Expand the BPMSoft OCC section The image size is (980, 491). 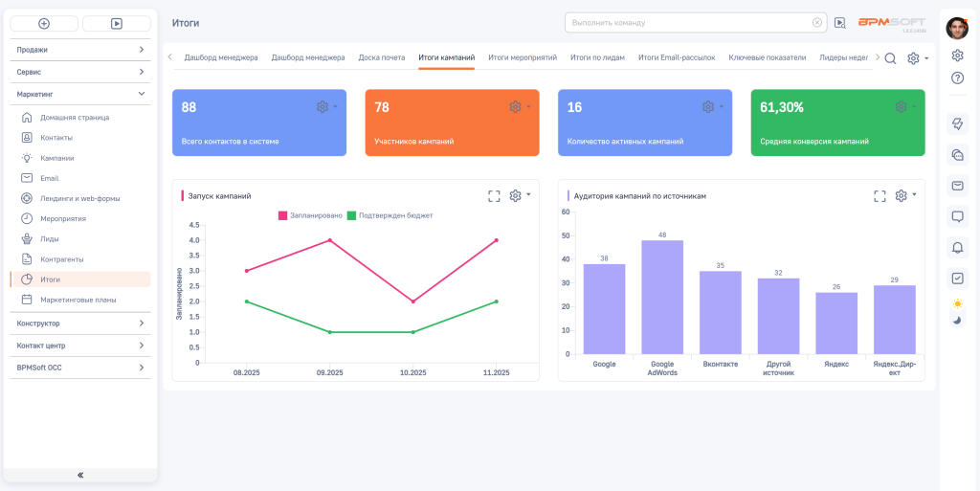80,368
